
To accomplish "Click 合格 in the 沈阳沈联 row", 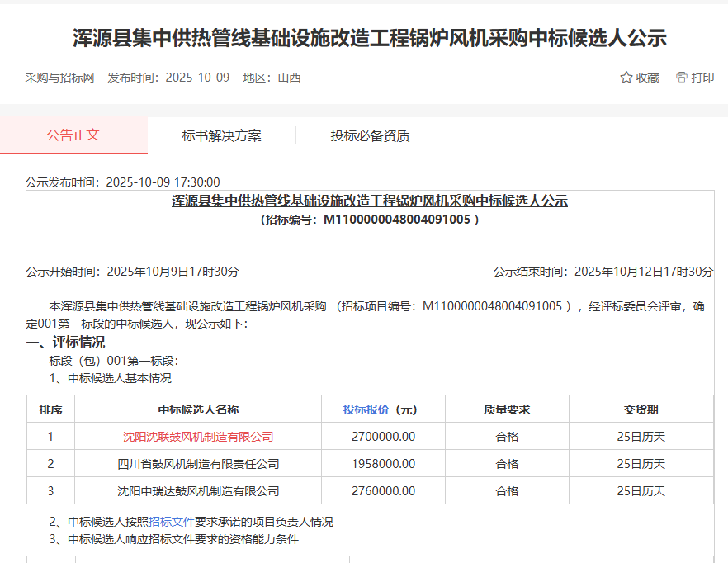I will (507, 437).
